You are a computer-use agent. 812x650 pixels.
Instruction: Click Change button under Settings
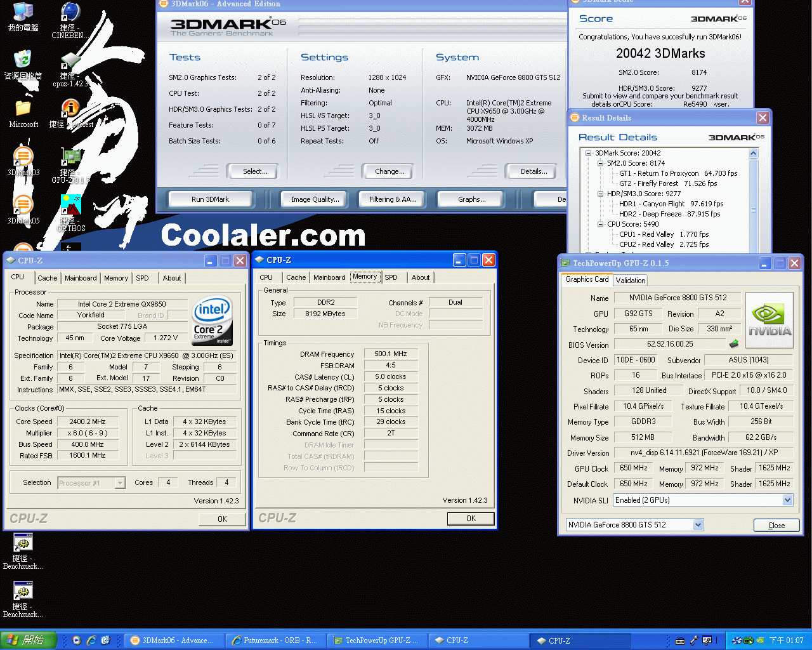(x=390, y=171)
